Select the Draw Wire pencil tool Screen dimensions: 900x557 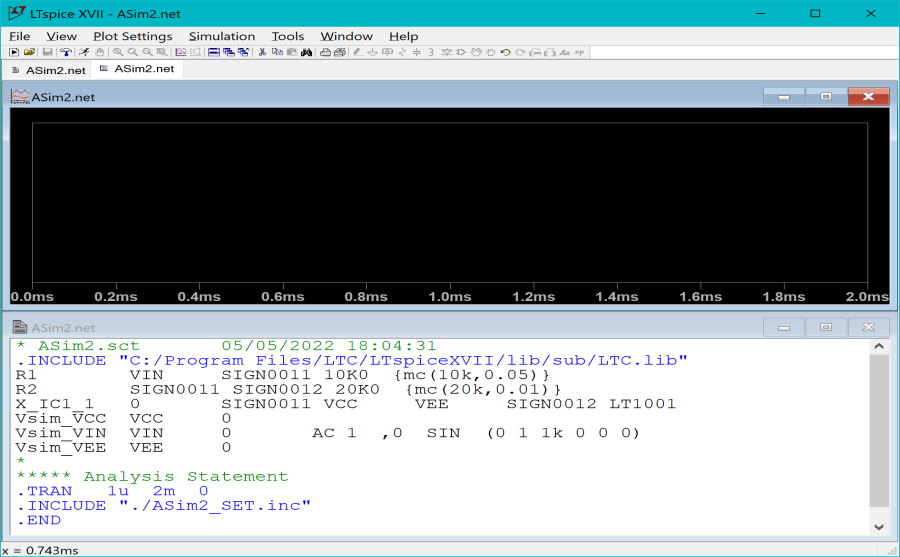(358, 52)
